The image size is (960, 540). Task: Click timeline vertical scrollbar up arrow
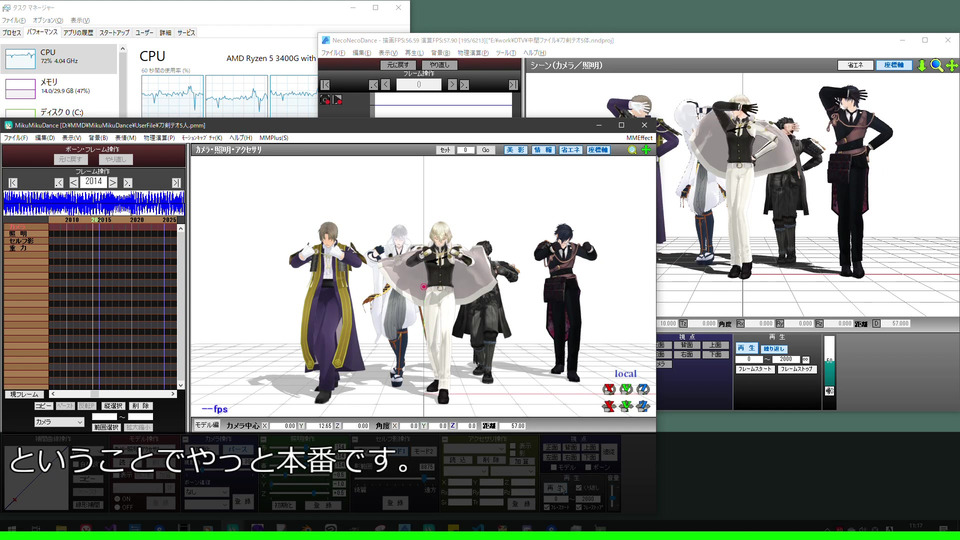pyautogui.click(x=181, y=228)
